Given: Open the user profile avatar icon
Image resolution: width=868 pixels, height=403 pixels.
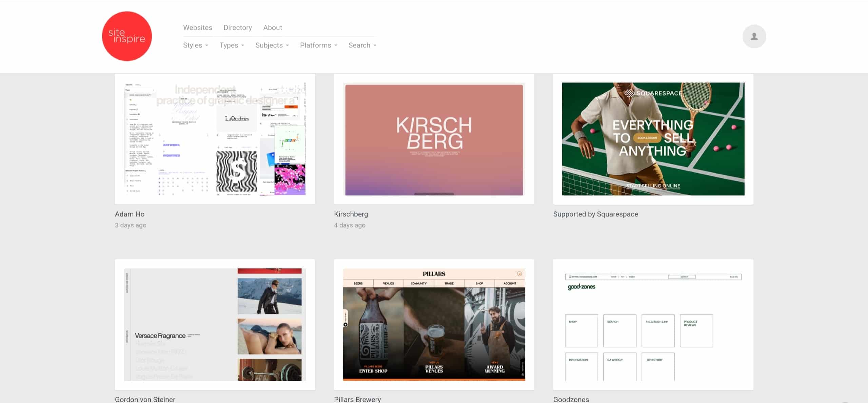Looking at the screenshot, I should [x=754, y=36].
